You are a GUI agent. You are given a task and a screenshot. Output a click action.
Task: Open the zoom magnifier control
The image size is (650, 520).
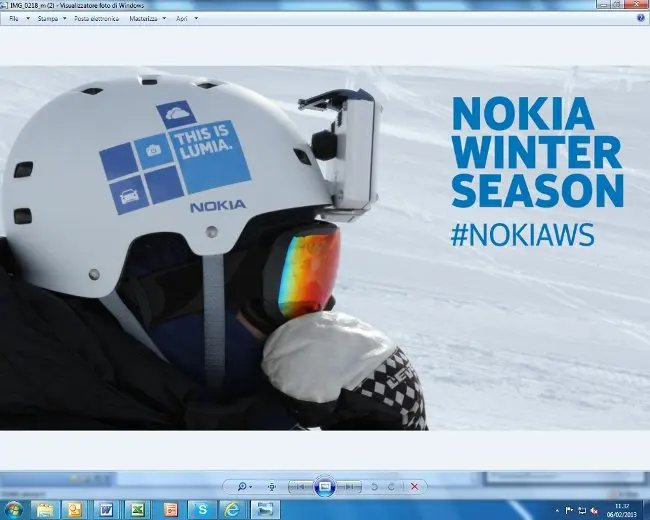[245, 486]
